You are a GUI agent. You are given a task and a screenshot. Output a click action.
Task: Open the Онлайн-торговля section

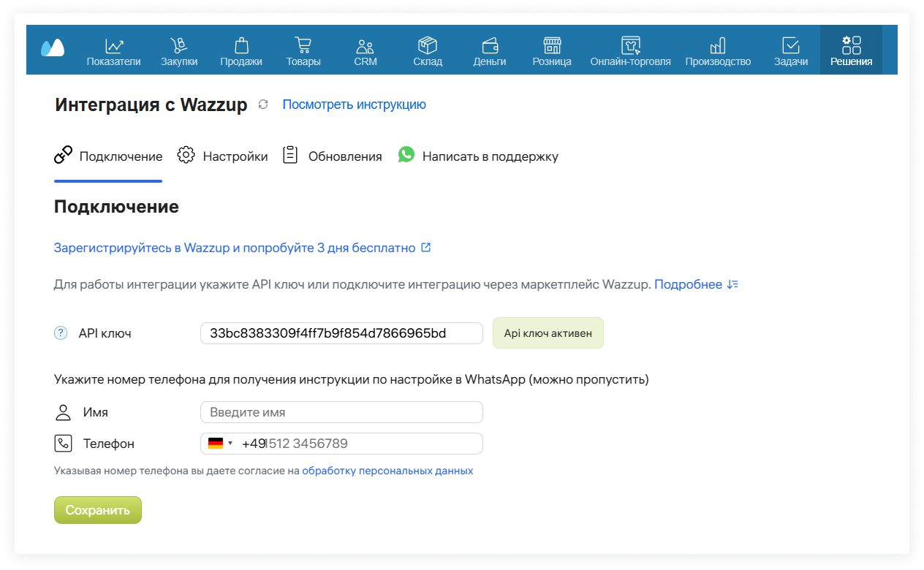(x=630, y=51)
